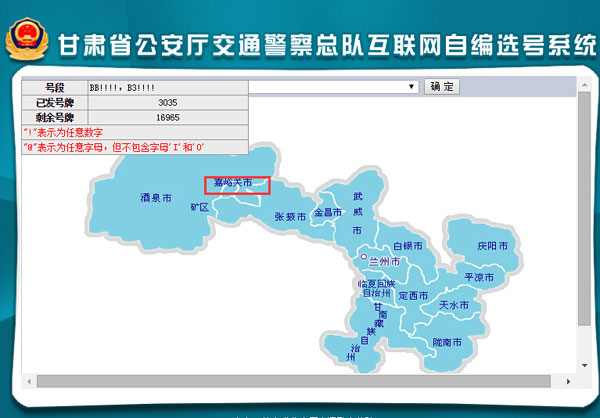
Task: Click the red note about '!' digits
Action: click(63, 133)
